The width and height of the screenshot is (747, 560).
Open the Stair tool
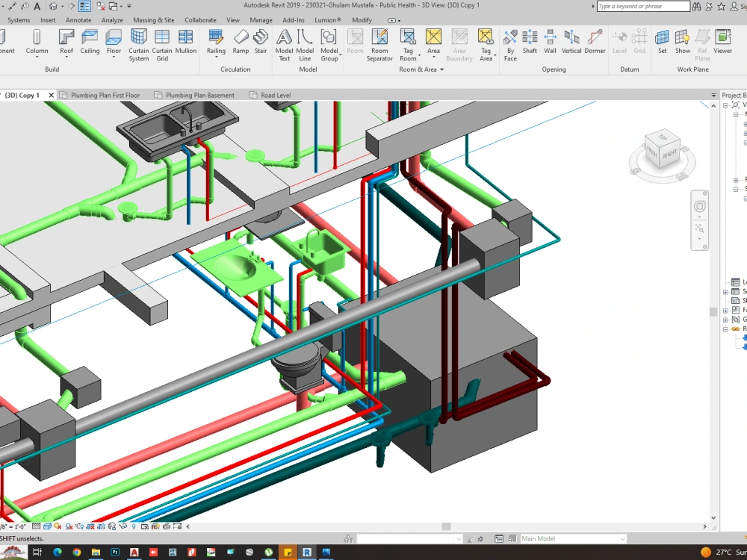[260, 43]
